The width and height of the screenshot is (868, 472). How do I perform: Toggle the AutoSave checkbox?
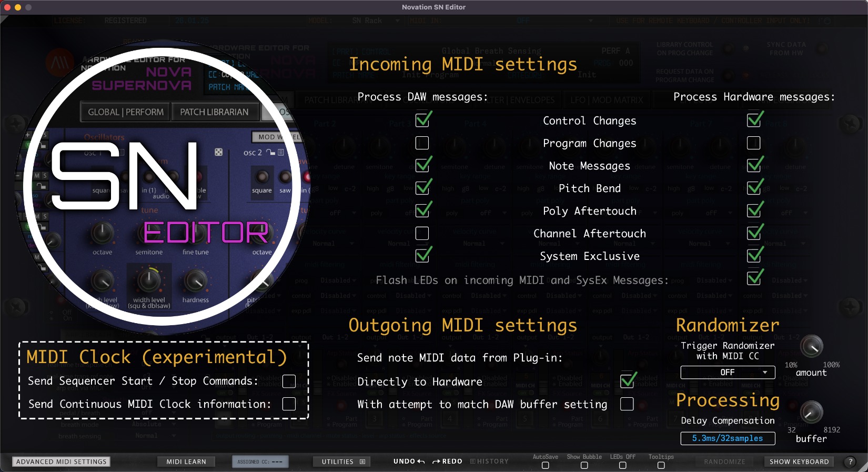click(545, 465)
